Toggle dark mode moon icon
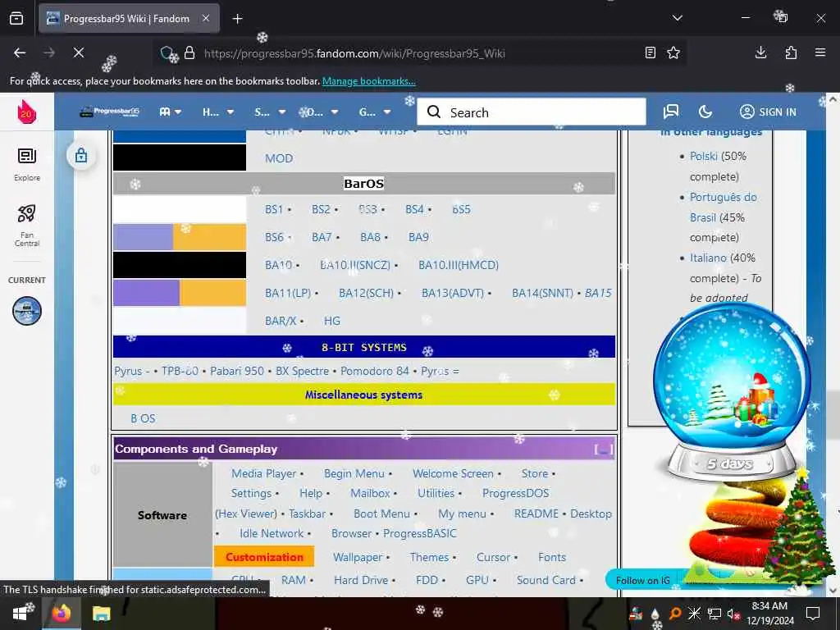 705,112
